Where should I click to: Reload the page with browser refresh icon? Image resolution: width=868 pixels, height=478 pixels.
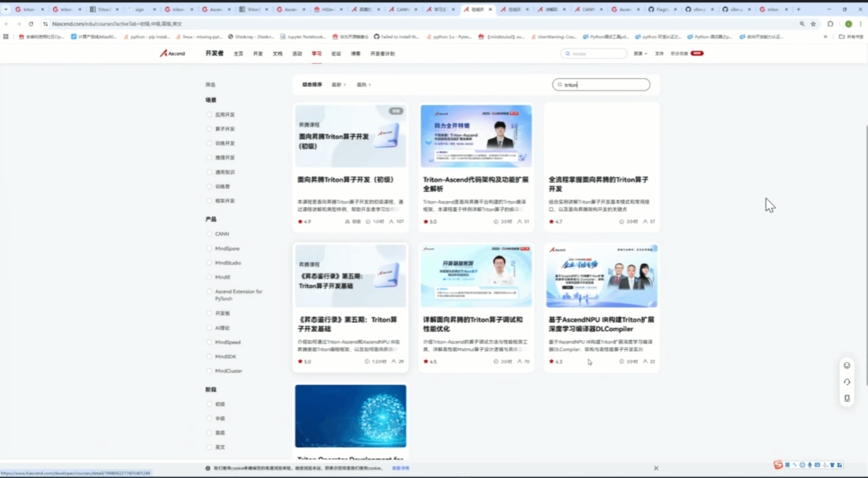(x=31, y=23)
